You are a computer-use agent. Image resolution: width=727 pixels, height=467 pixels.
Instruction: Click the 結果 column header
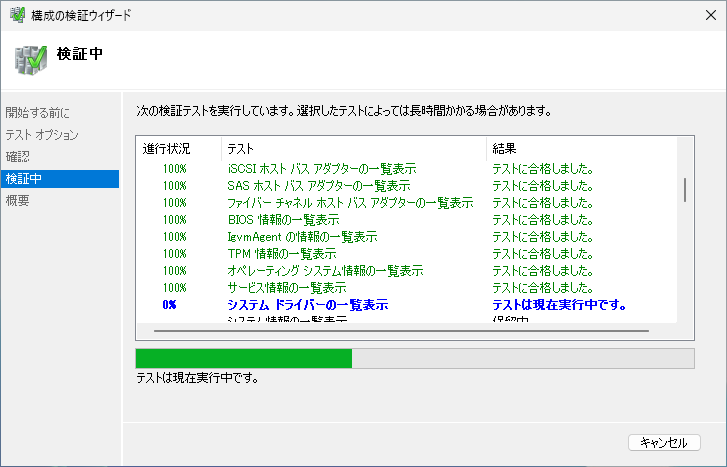[x=581, y=148]
